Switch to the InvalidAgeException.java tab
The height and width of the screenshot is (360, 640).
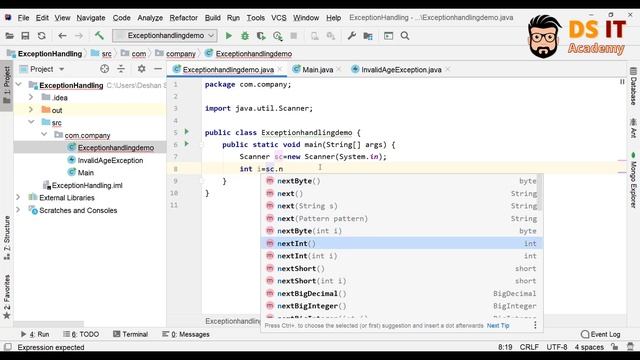(x=401, y=69)
